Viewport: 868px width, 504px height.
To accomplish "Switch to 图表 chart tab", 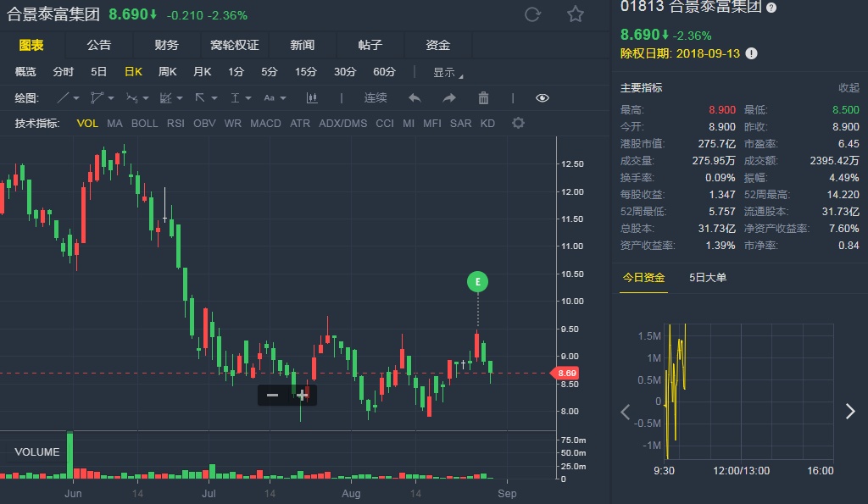I will tap(31, 46).
